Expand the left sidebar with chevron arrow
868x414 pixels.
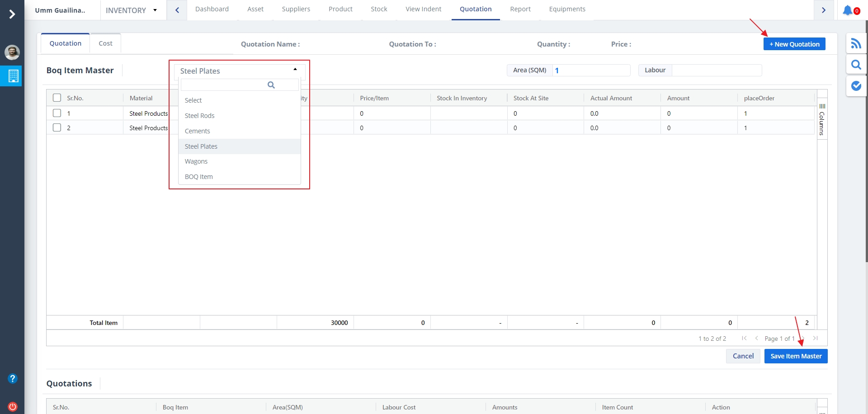[12, 14]
